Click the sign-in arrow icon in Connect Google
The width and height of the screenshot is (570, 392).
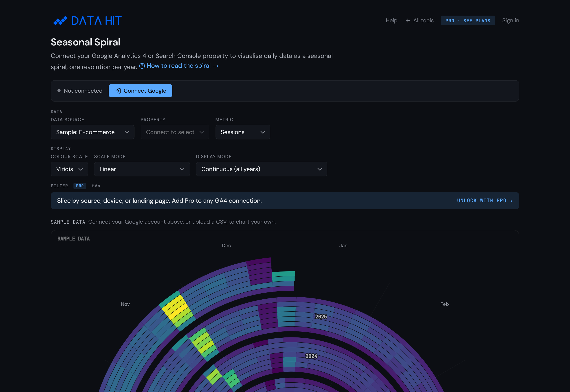coord(118,91)
